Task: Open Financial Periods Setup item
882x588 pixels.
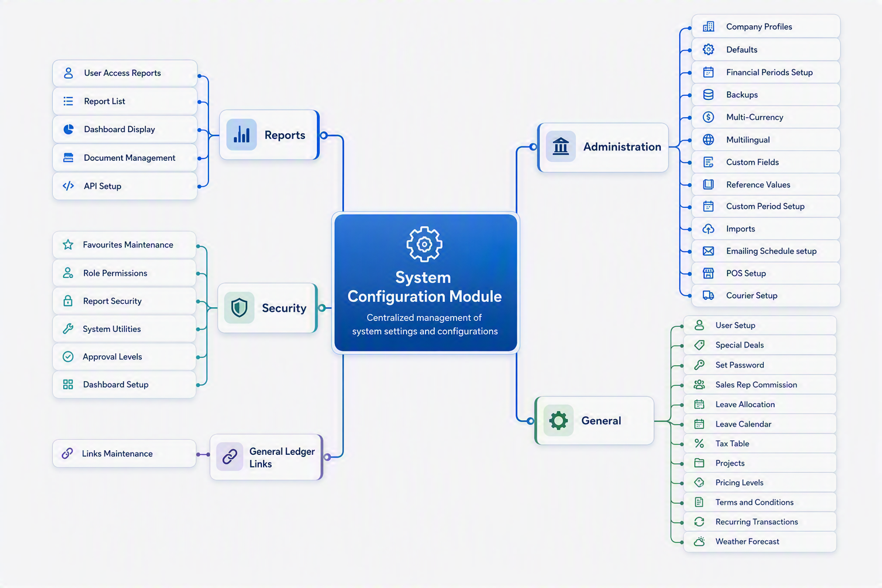Action: pos(766,72)
